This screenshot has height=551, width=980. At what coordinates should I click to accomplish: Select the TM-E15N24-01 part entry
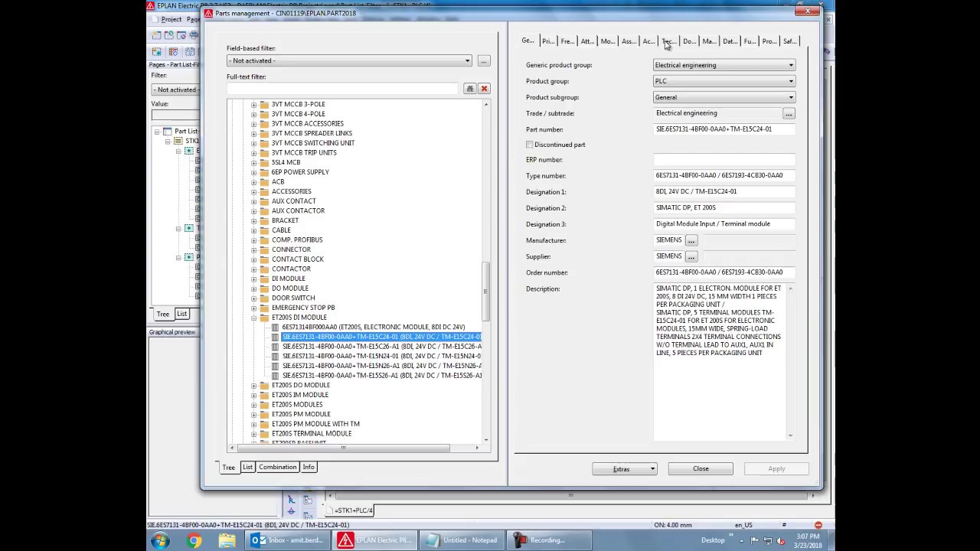(x=381, y=357)
